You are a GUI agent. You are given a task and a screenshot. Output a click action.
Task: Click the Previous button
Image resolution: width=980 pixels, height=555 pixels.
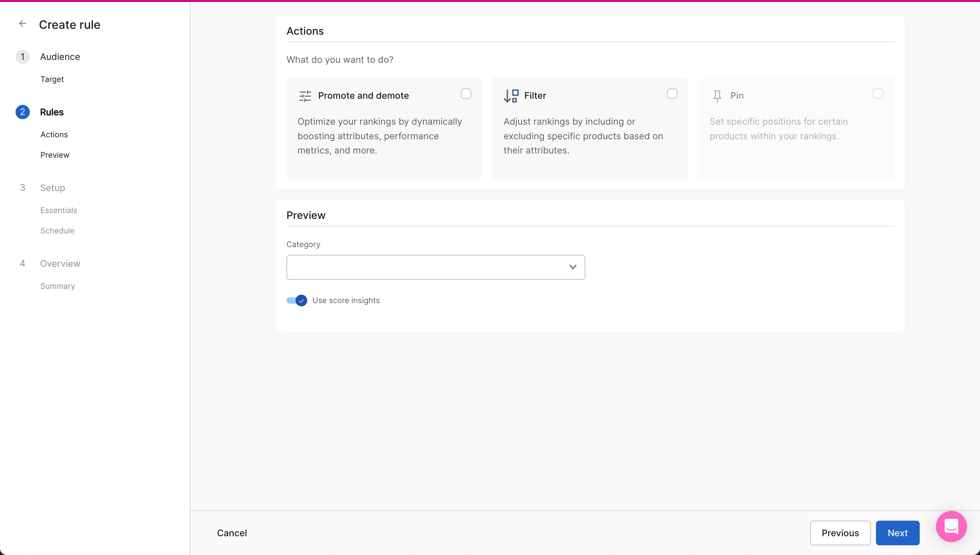click(x=840, y=533)
